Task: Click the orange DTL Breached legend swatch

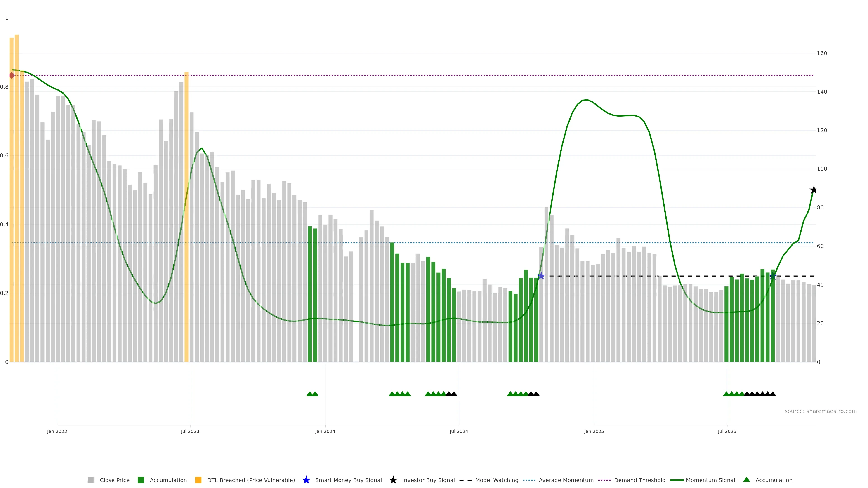Action: point(198,480)
